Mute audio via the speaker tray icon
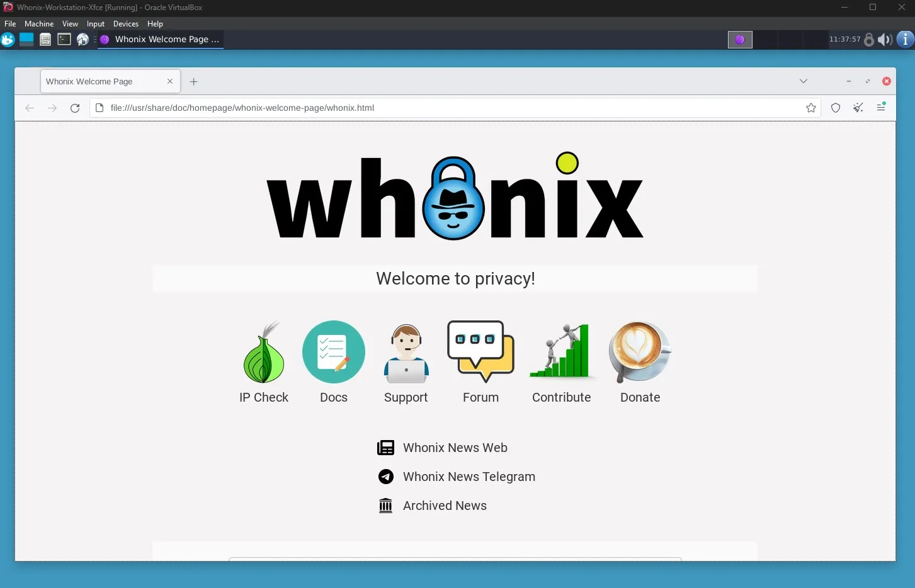915x588 pixels. coord(885,39)
